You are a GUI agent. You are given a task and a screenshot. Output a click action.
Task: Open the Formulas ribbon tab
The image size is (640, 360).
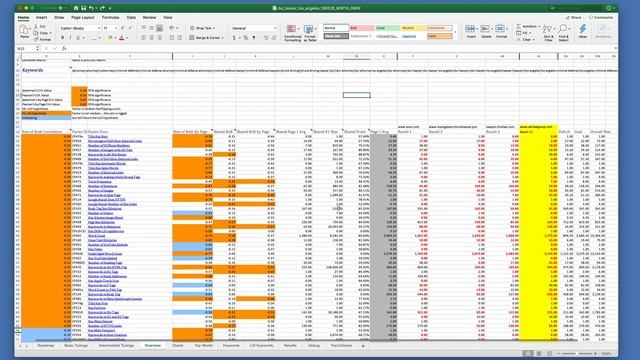[110, 18]
